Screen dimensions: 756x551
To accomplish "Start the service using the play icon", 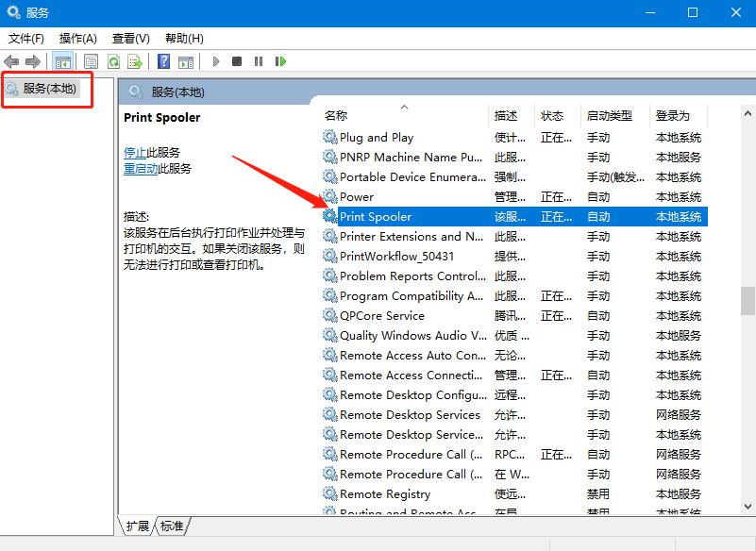I will [215, 60].
